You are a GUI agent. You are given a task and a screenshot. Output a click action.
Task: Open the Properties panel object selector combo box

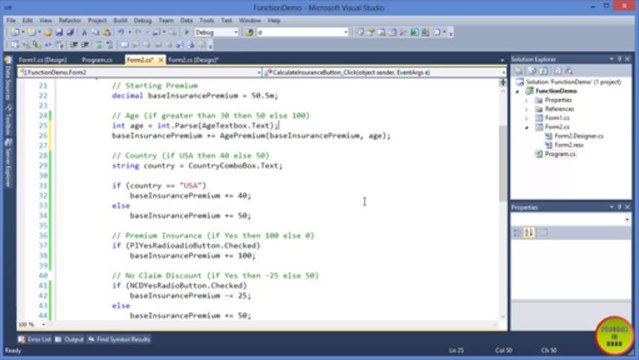tap(571, 220)
